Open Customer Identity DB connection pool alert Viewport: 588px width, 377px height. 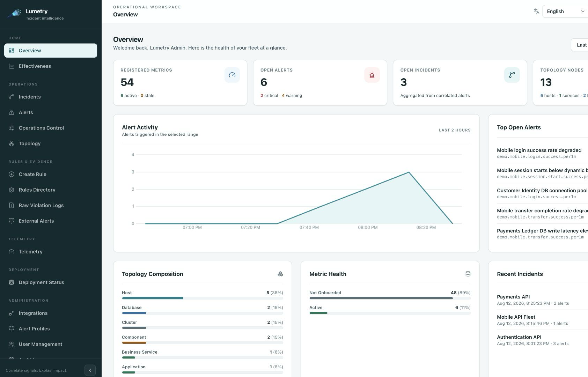[x=542, y=193]
